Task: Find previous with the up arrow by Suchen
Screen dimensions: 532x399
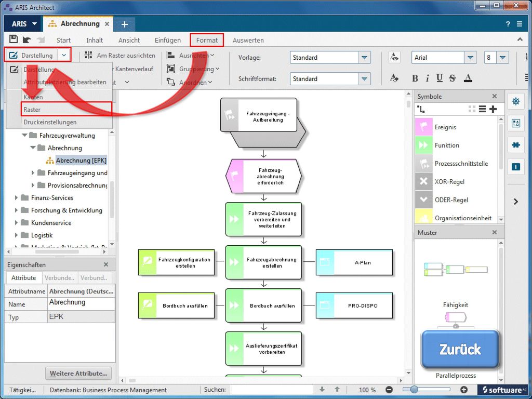Action: (337, 390)
